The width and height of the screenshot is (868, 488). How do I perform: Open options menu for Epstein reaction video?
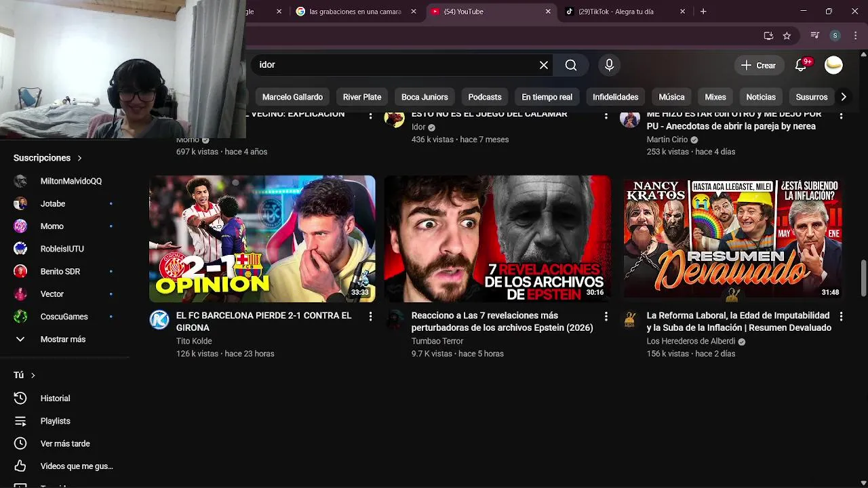606,317
